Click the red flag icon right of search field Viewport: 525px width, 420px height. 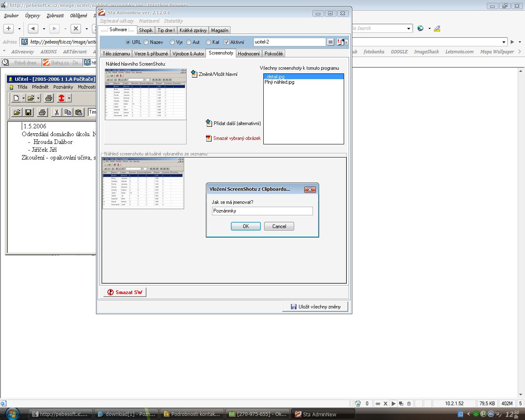[x=340, y=42]
